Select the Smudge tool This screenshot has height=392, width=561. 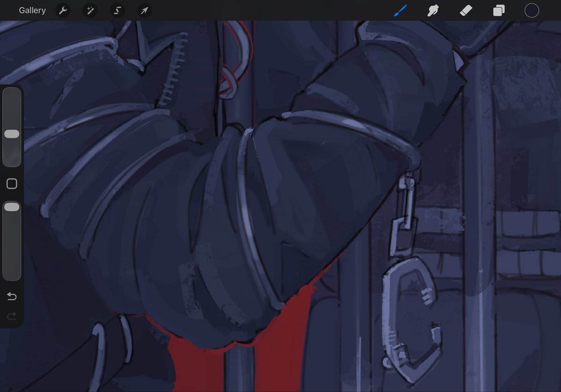(x=433, y=10)
